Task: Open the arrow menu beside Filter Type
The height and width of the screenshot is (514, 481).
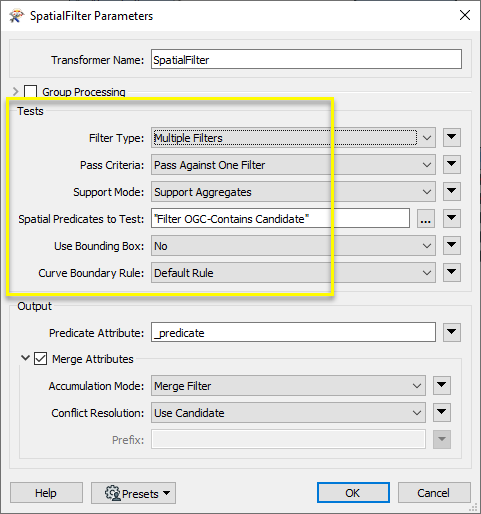Action: (452, 137)
